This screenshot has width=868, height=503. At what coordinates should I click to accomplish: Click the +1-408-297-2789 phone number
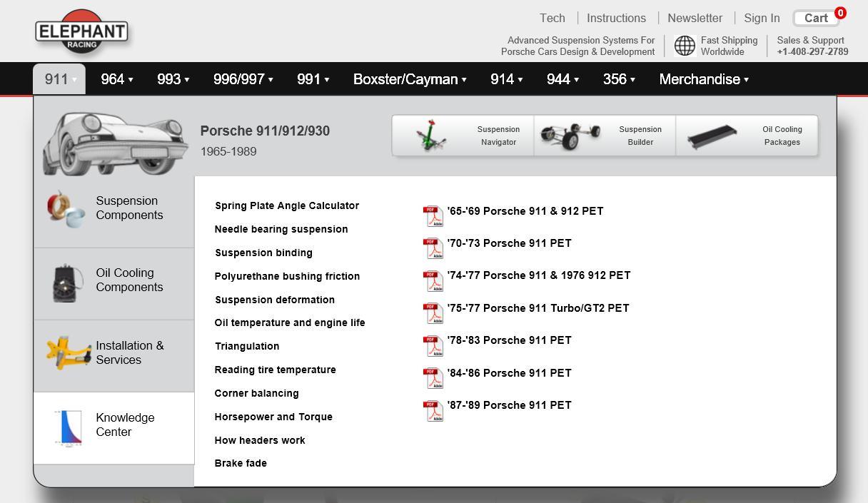pyautogui.click(x=813, y=51)
